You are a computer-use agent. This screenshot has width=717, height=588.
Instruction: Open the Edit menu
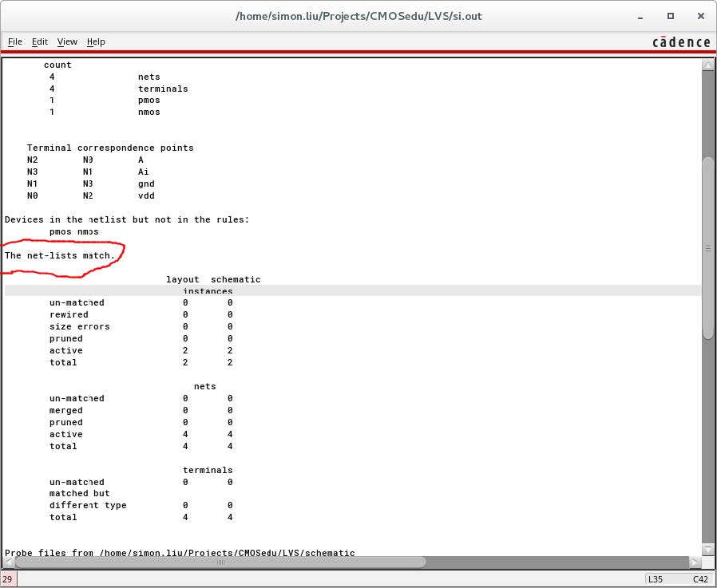tap(40, 41)
